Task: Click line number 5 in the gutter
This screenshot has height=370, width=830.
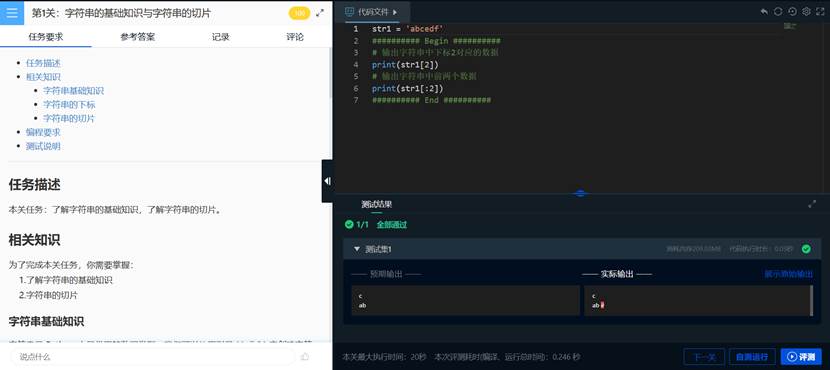Action: pyautogui.click(x=356, y=76)
